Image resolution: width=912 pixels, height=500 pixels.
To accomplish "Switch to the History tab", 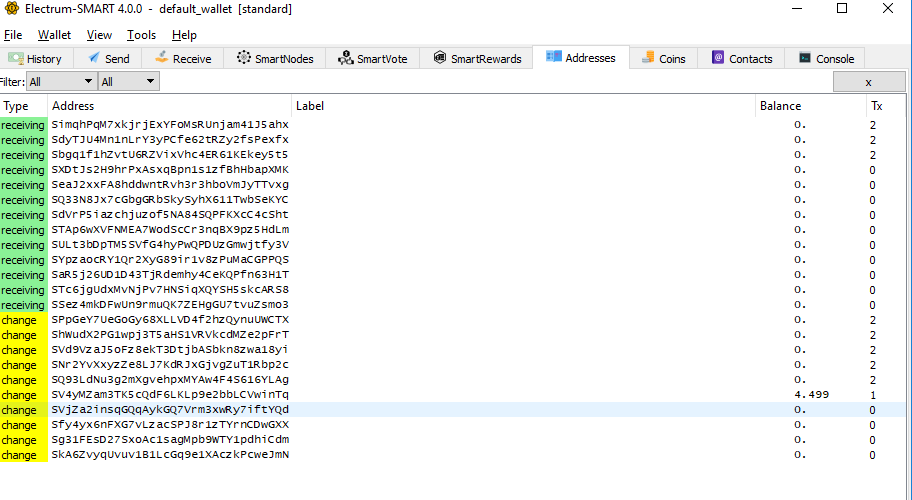I will [x=36, y=59].
